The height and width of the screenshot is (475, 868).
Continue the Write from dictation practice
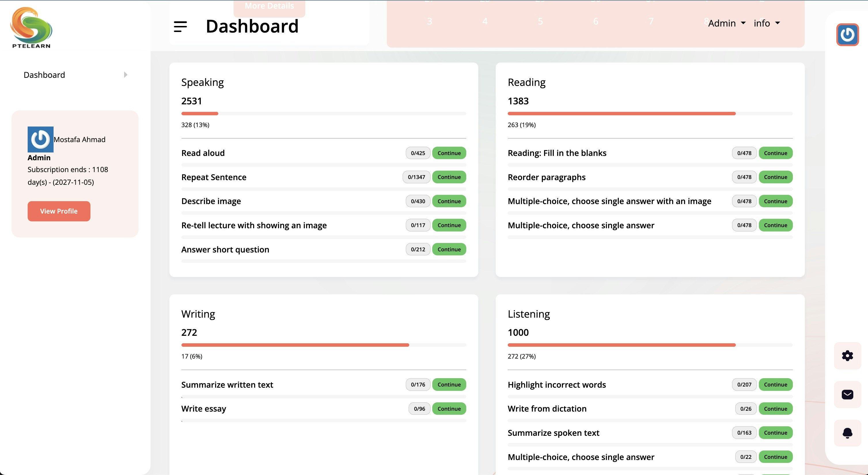click(x=775, y=409)
